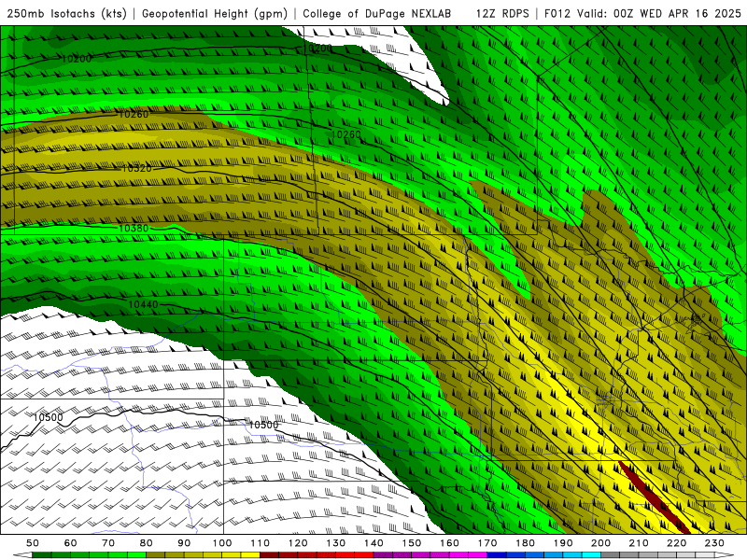Click the '160' color bar value

point(449,543)
